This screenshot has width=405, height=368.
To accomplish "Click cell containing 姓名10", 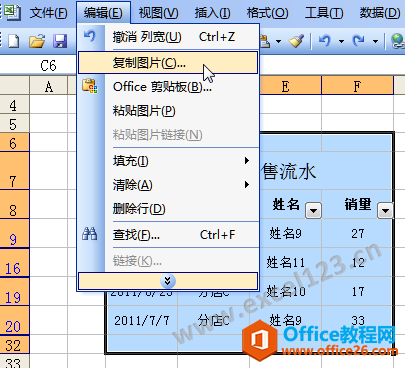I will (x=285, y=292).
